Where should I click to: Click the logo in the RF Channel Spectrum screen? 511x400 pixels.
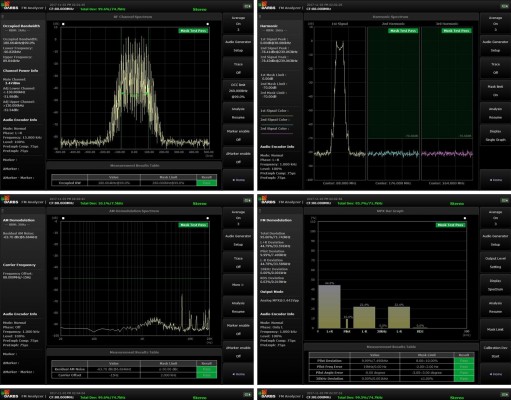(x=9, y=6)
